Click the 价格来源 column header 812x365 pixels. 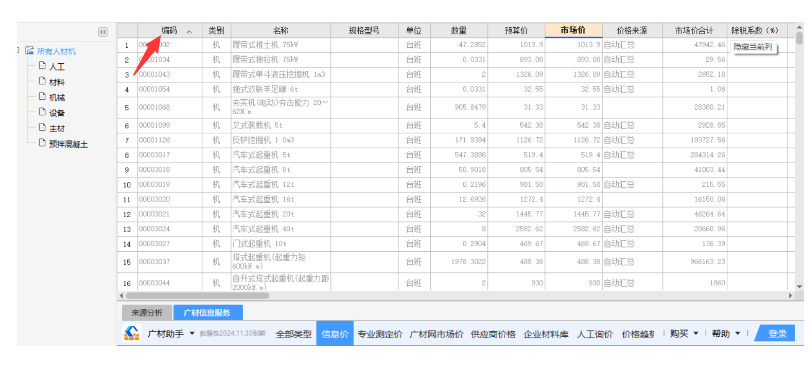pyautogui.click(x=632, y=31)
